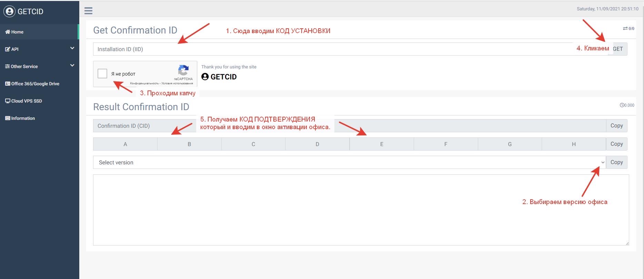
Task: Click block H cell
Action: 574,144
